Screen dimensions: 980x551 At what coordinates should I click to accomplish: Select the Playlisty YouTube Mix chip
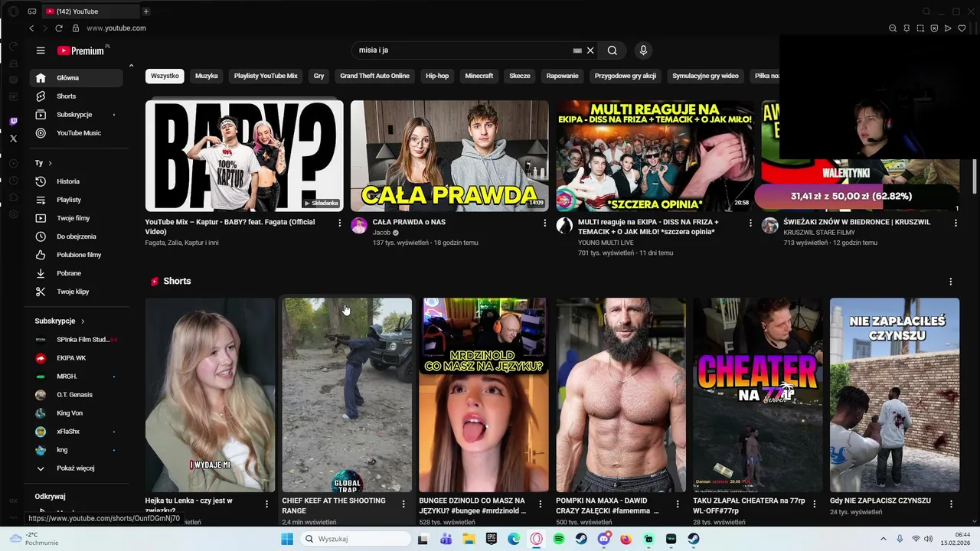click(x=266, y=76)
